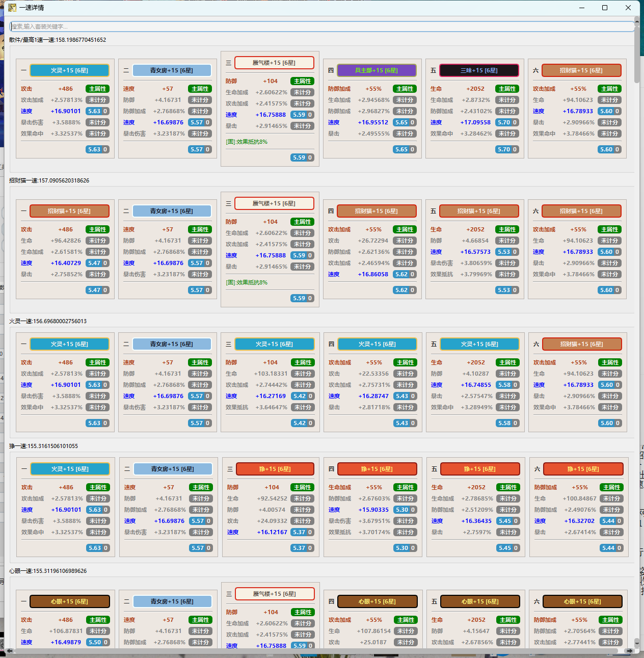Click the 防御 value +4.00574
644x658 pixels.
click(272, 510)
